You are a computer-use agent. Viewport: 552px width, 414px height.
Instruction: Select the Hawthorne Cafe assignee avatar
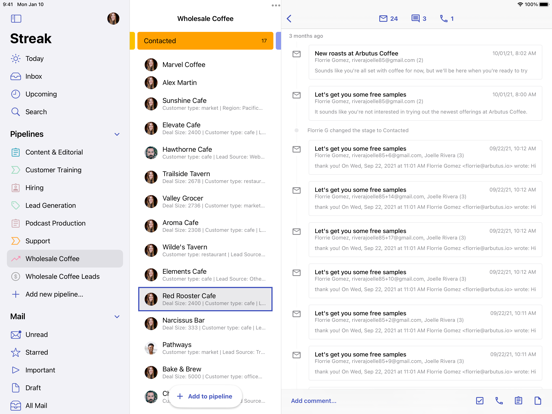pyautogui.click(x=151, y=153)
